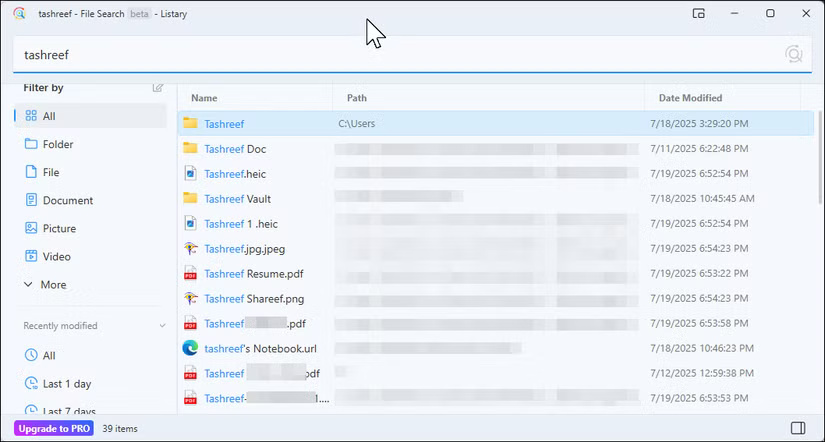Screen dimensions: 825x442
Task: Click the search icon in the search box
Action: pos(794,55)
